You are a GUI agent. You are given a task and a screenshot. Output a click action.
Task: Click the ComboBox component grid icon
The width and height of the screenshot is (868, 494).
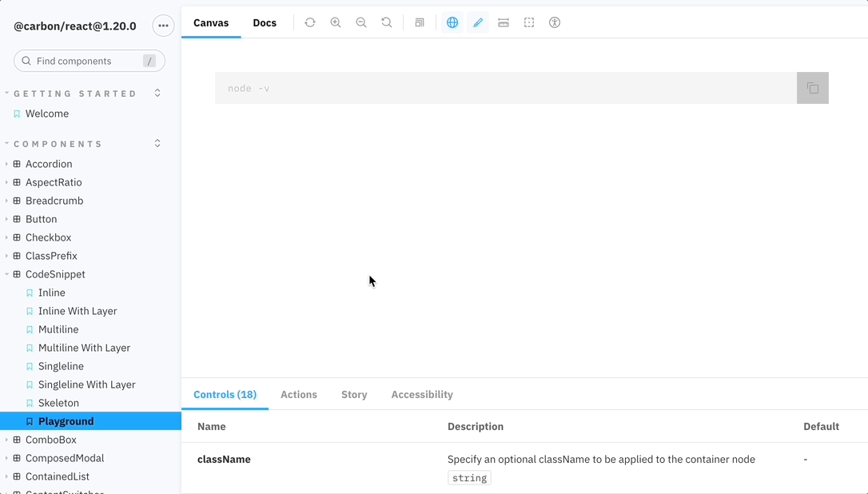click(17, 440)
